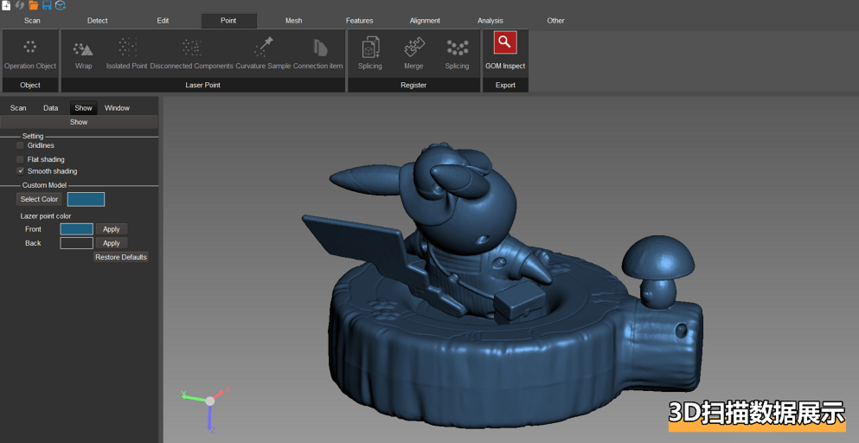
Task: Open the Alignment ribbon tab
Action: click(425, 21)
